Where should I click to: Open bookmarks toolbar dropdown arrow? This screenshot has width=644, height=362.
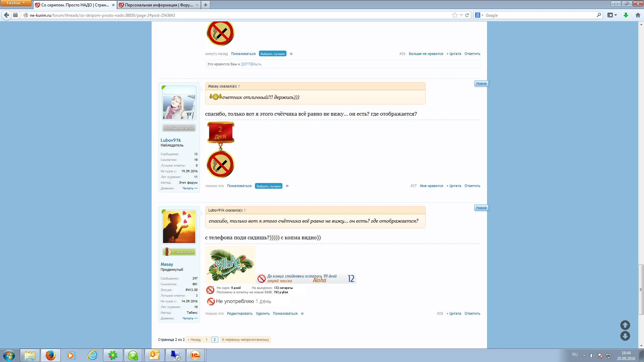pos(615,15)
